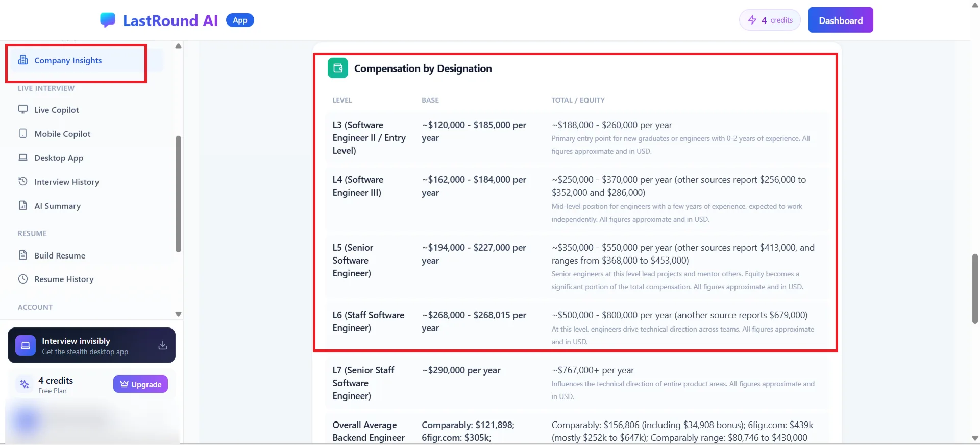Click the page scroll down arrow
Image resolution: width=980 pixels, height=445 pixels.
(975, 438)
